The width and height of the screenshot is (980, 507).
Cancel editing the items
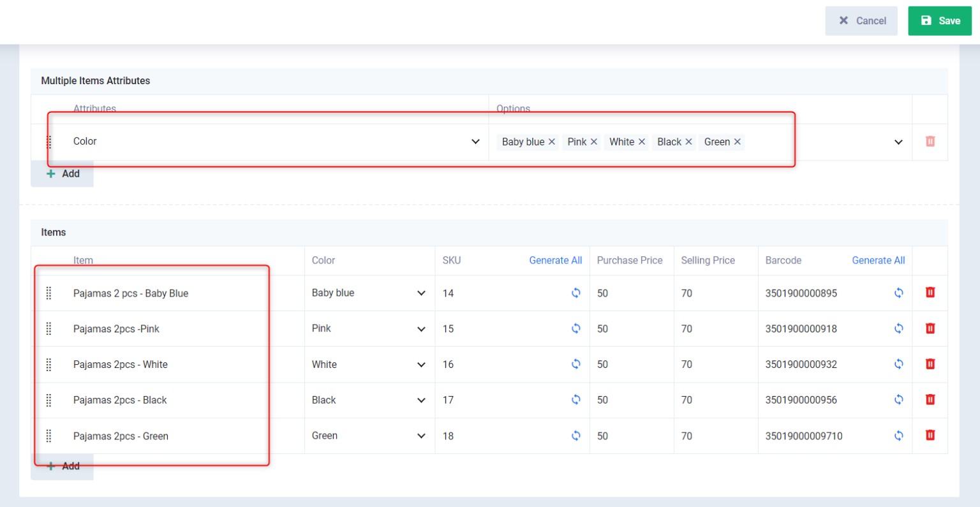(861, 21)
